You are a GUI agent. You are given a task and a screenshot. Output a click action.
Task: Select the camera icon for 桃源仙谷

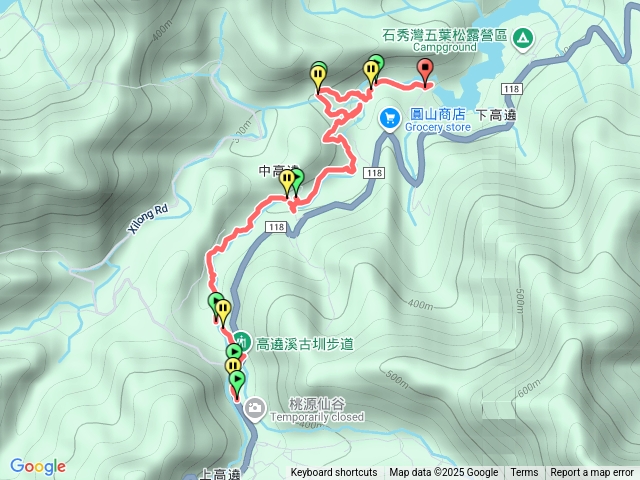[x=255, y=407]
